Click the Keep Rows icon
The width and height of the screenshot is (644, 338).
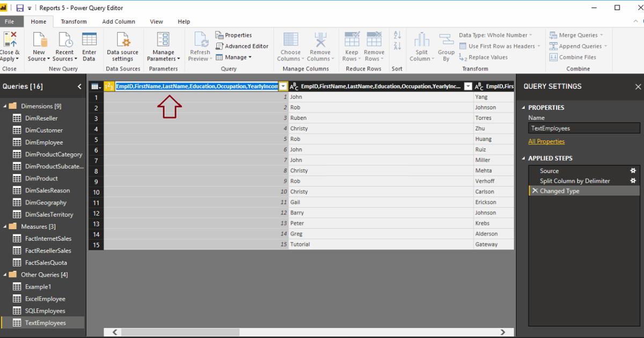(x=352, y=40)
